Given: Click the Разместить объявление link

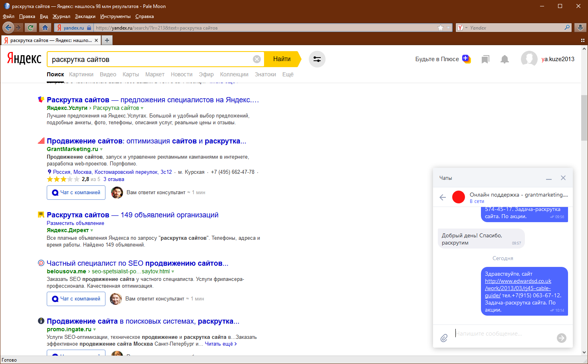Looking at the screenshot, I should [x=75, y=223].
